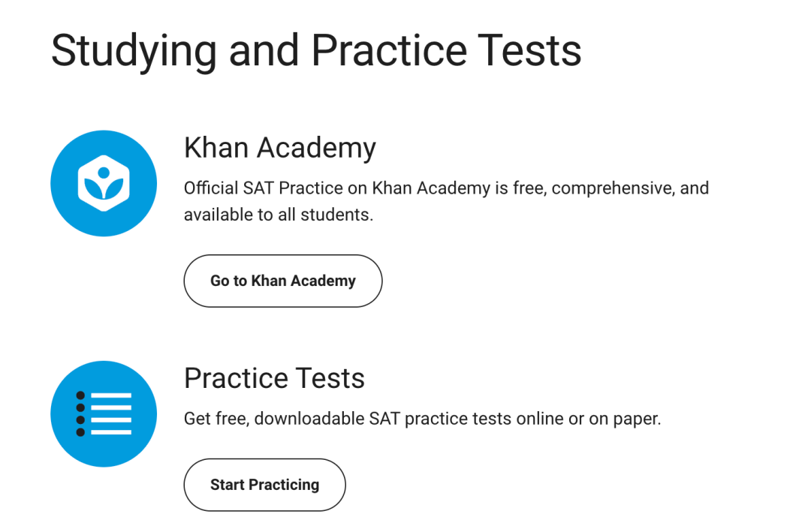This screenshot has width=811, height=532.
Task: Click the 'available to all students' text line
Action: (x=278, y=215)
